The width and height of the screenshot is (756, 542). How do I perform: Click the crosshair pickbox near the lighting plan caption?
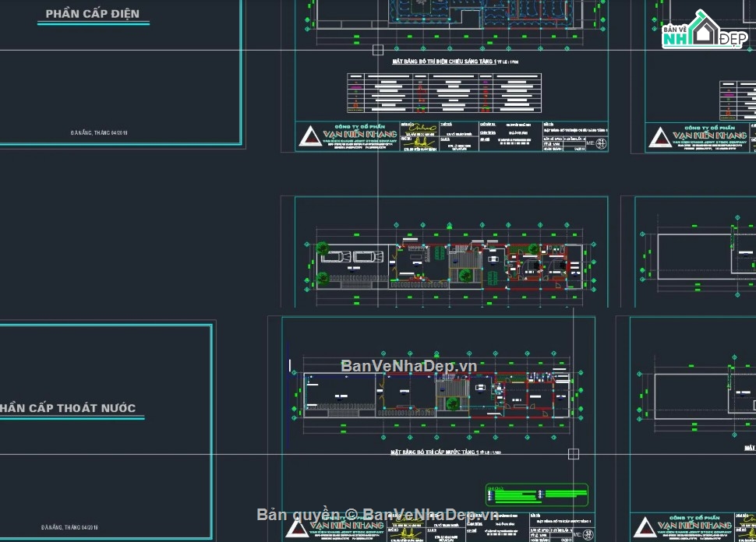pyautogui.click(x=378, y=50)
